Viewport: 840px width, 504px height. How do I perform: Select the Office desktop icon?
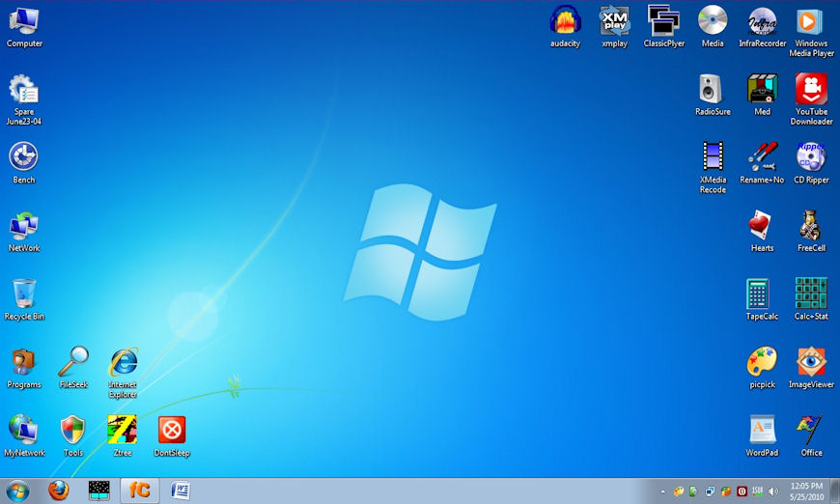pos(812,436)
